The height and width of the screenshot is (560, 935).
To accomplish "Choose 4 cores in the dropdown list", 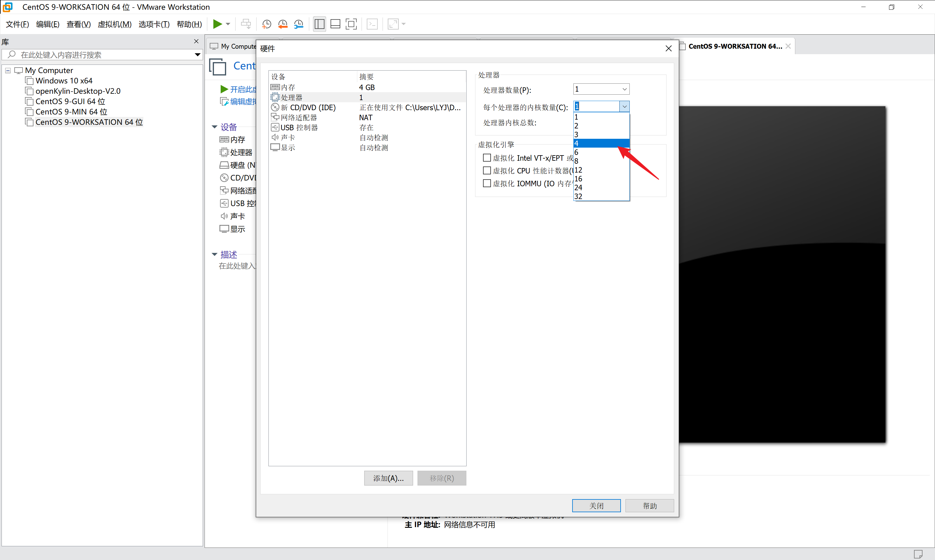I will coord(601,143).
